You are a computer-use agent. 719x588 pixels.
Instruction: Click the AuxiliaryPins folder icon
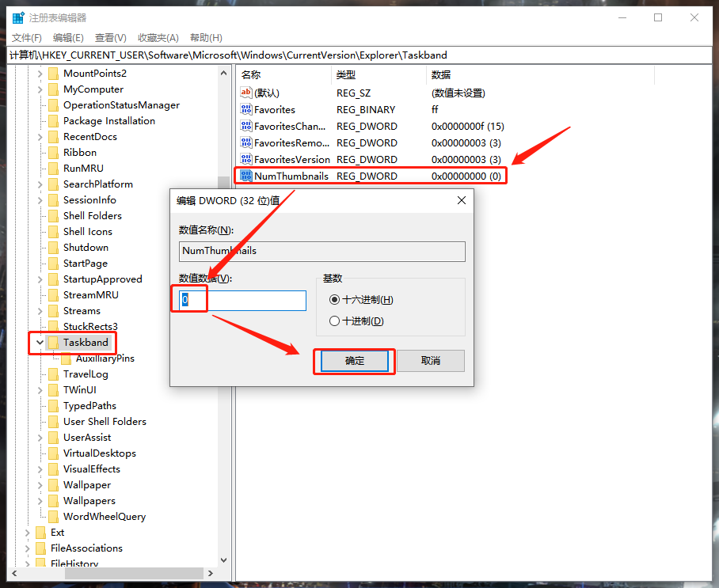[x=66, y=358]
